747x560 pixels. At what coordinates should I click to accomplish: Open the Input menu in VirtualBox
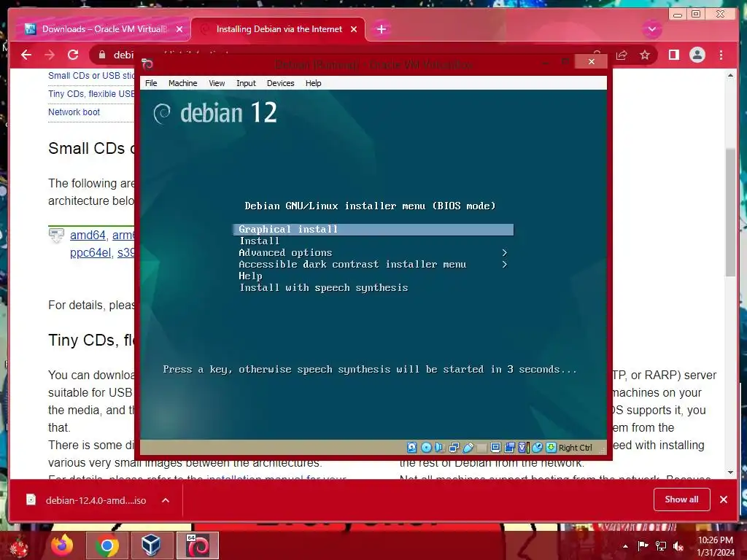(x=246, y=83)
